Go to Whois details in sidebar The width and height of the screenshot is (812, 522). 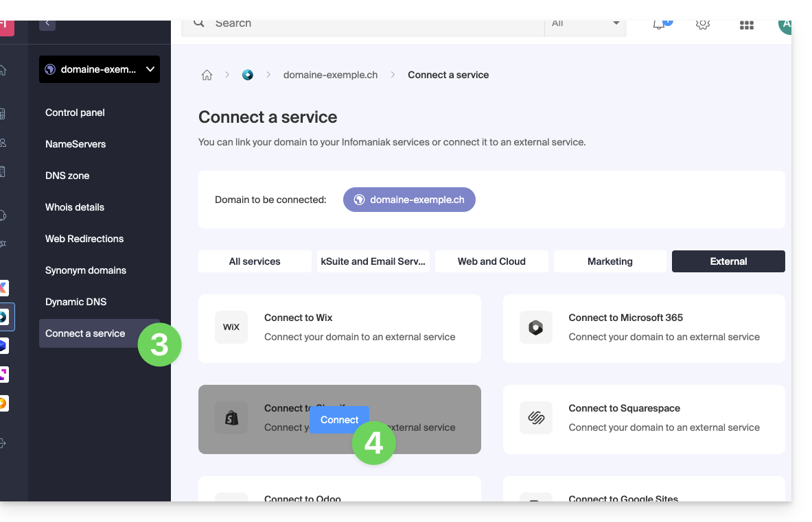click(x=75, y=207)
